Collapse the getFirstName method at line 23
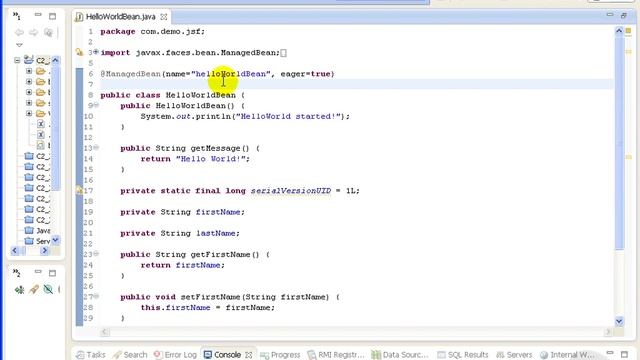The height and width of the screenshot is (360, 640). click(x=96, y=253)
